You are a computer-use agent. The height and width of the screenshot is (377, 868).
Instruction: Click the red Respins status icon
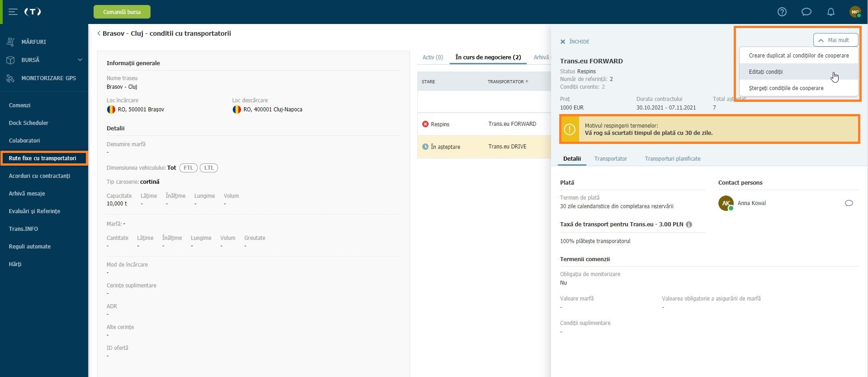pyautogui.click(x=425, y=124)
